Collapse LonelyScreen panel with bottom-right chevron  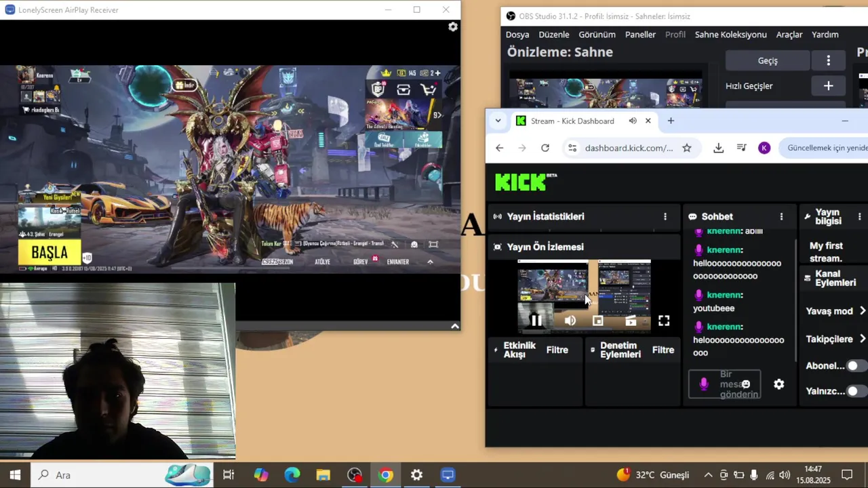pyautogui.click(x=455, y=326)
